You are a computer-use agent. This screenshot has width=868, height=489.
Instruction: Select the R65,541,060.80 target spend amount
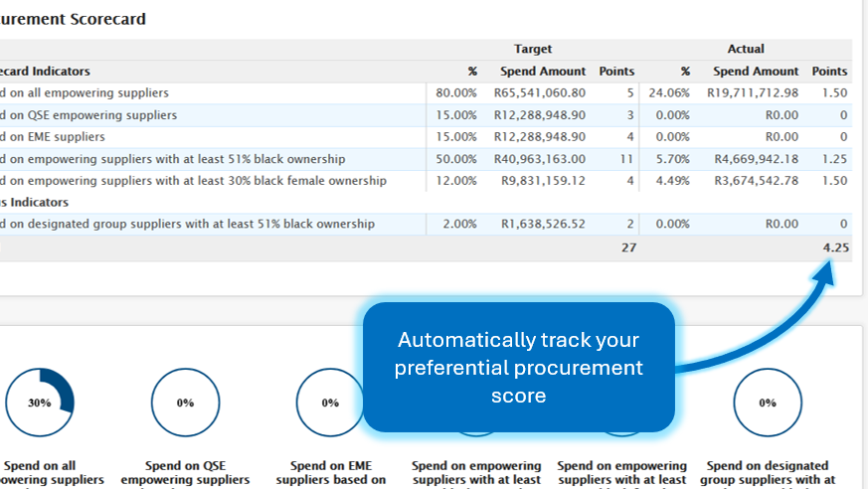[x=539, y=93]
